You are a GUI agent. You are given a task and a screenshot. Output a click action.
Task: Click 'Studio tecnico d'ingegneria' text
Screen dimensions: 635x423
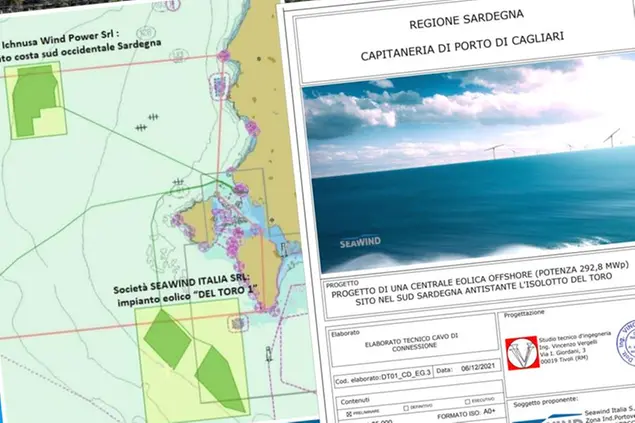574,337
